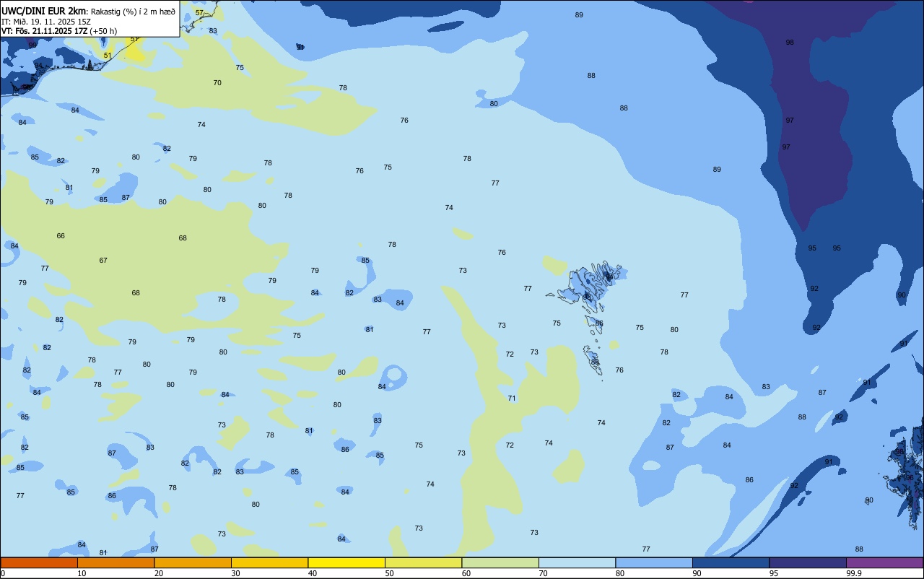Click the legend tick label '40'

tap(313, 573)
